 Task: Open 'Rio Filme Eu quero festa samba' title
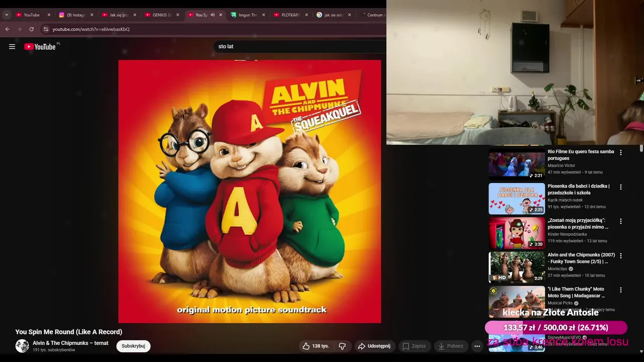click(x=581, y=155)
